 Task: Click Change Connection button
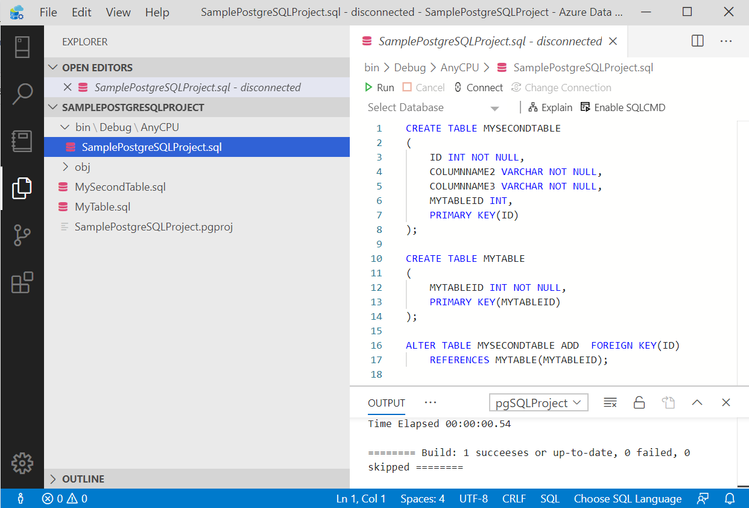click(561, 87)
